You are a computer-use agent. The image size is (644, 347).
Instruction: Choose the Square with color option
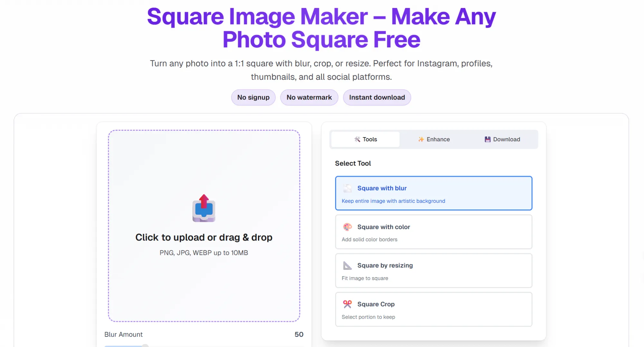pyautogui.click(x=434, y=232)
